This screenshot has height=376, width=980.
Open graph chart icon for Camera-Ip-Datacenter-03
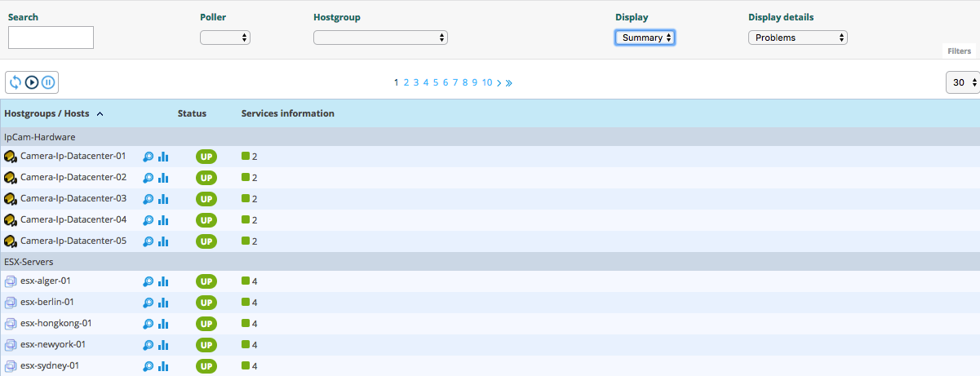pyautogui.click(x=163, y=199)
